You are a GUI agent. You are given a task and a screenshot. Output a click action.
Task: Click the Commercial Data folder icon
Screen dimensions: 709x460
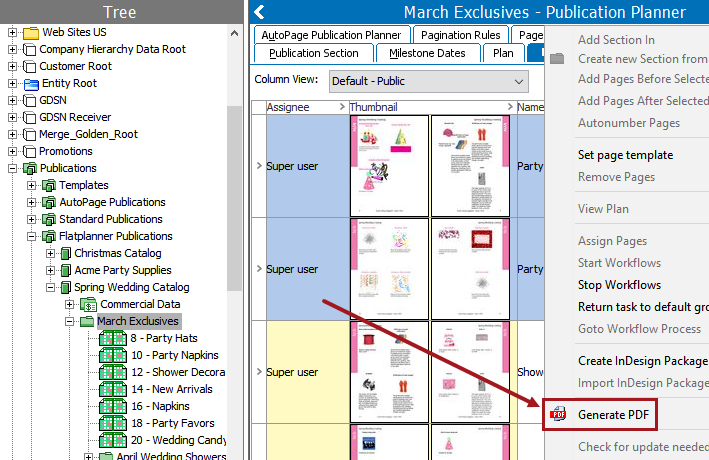(x=89, y=304)
